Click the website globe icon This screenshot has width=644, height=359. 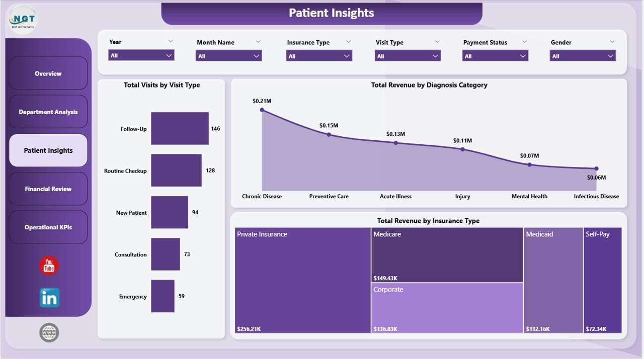[48, 332]
